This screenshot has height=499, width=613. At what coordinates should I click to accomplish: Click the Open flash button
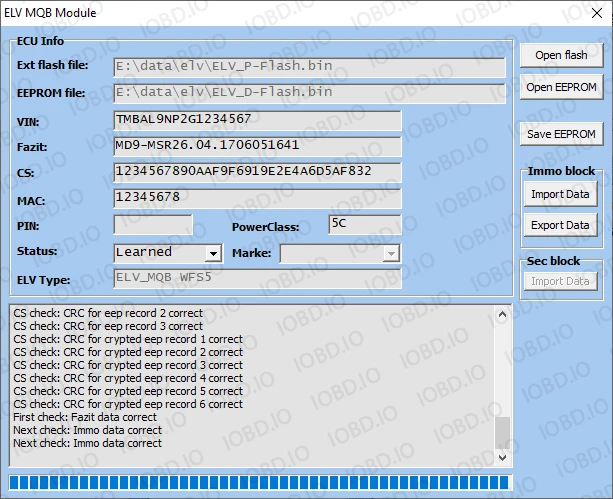coord(561,55)
